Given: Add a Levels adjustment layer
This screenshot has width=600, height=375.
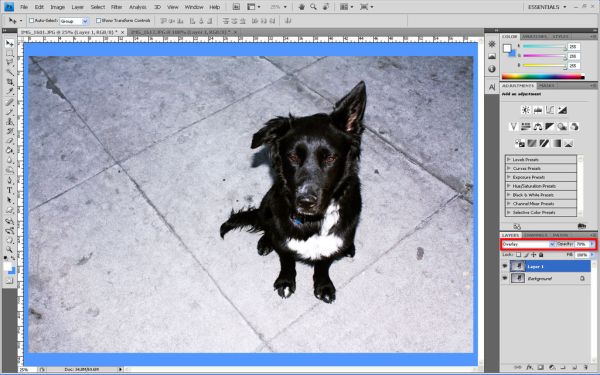Looking at the screenshot, I should click(x=538, y=110).
